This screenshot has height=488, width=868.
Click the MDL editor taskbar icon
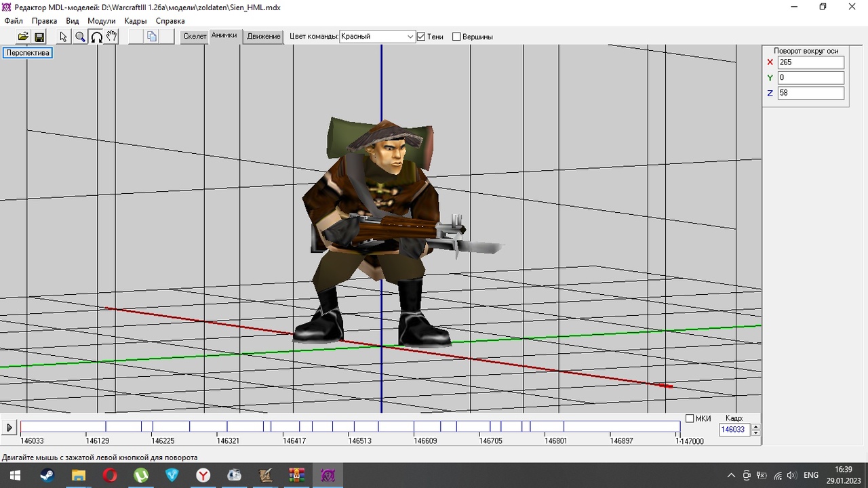(328, 475)
